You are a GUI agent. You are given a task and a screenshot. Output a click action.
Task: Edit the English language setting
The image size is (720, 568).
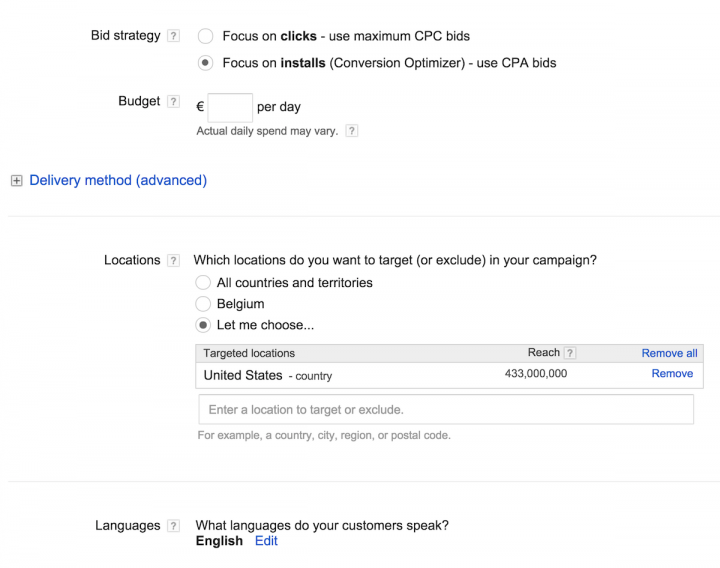(266, 541)
